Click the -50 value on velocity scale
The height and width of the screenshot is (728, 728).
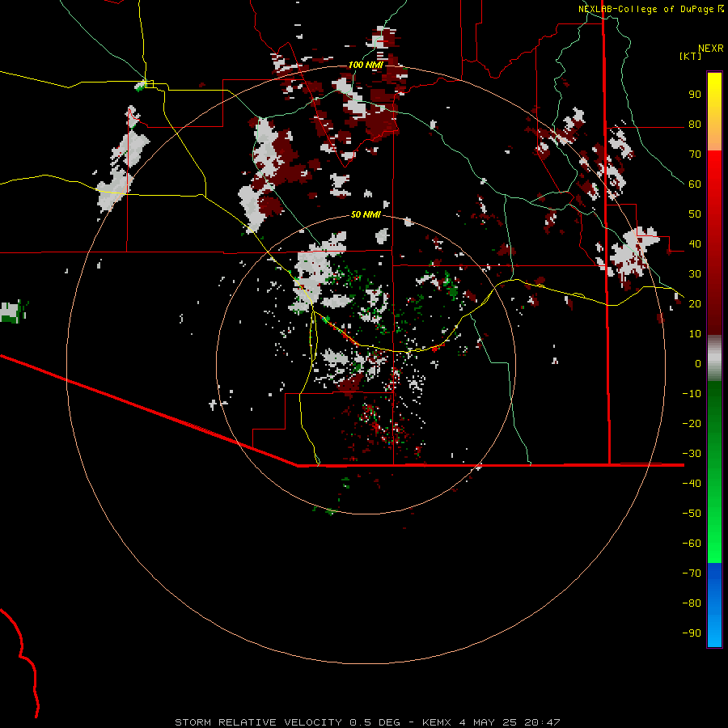692,513
